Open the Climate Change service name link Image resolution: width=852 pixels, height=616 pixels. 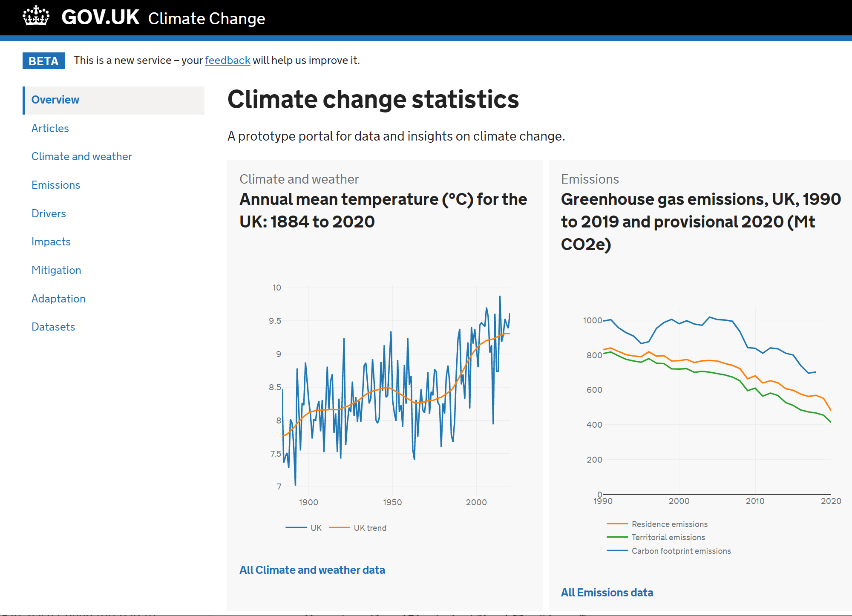coord(207,19)
